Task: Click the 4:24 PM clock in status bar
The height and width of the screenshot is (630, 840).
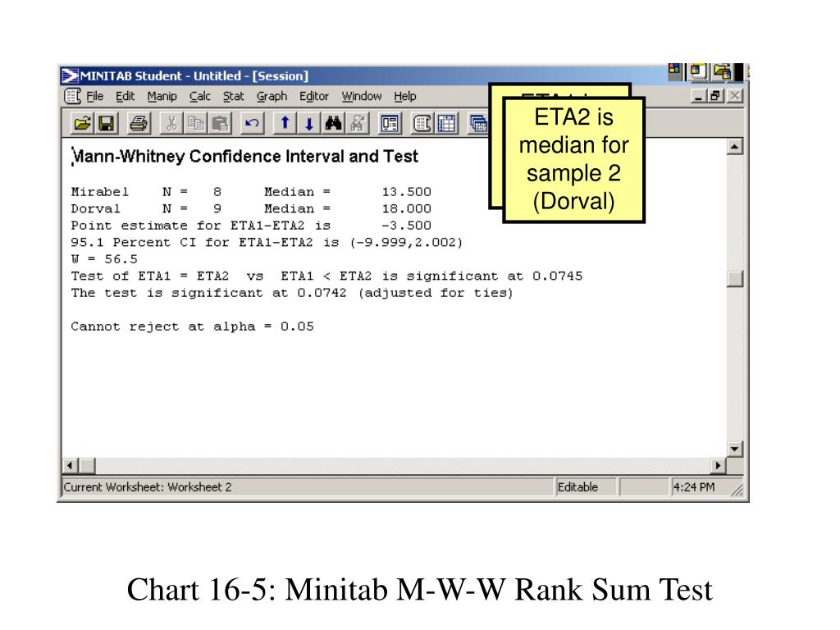Action: point(694,487)
